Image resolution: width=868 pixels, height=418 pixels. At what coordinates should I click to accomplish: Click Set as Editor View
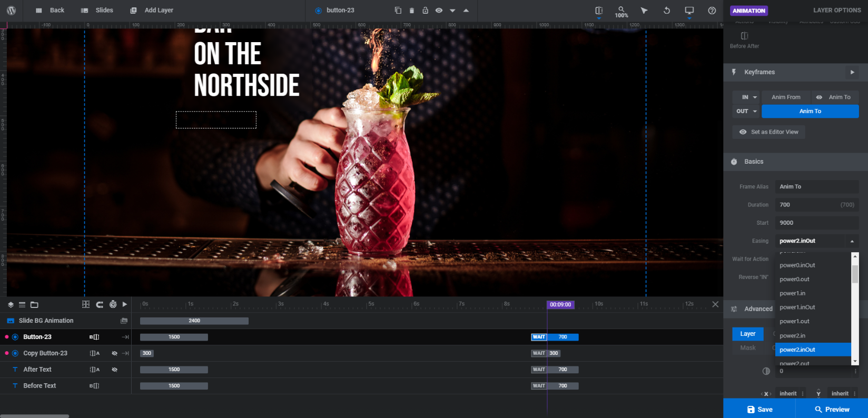click(x=768, y=132)
